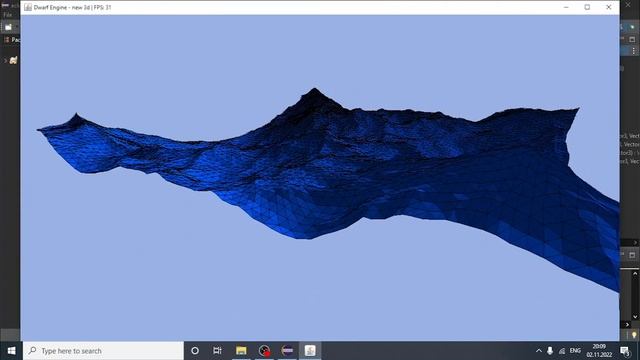The height and width of the screenshot is (360, 640).
Task: Click the new file toolbar icon in the IDE
Action: [x=8, y=27]
